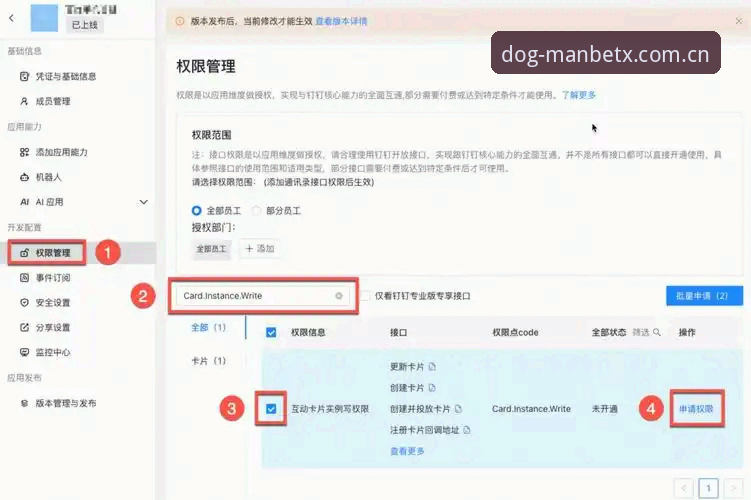
Task: Click the 批量申请 (2) button
Action: coord(704,295)
